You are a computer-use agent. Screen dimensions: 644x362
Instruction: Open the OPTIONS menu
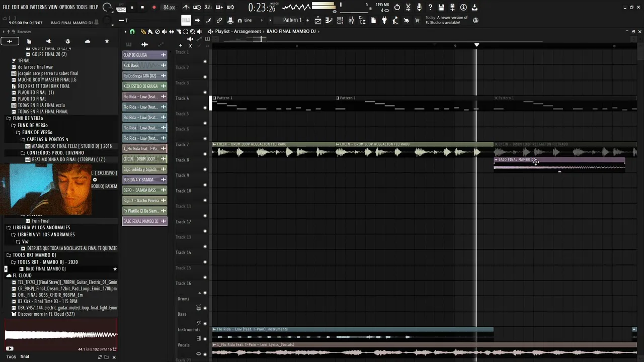tap(67, 8)
